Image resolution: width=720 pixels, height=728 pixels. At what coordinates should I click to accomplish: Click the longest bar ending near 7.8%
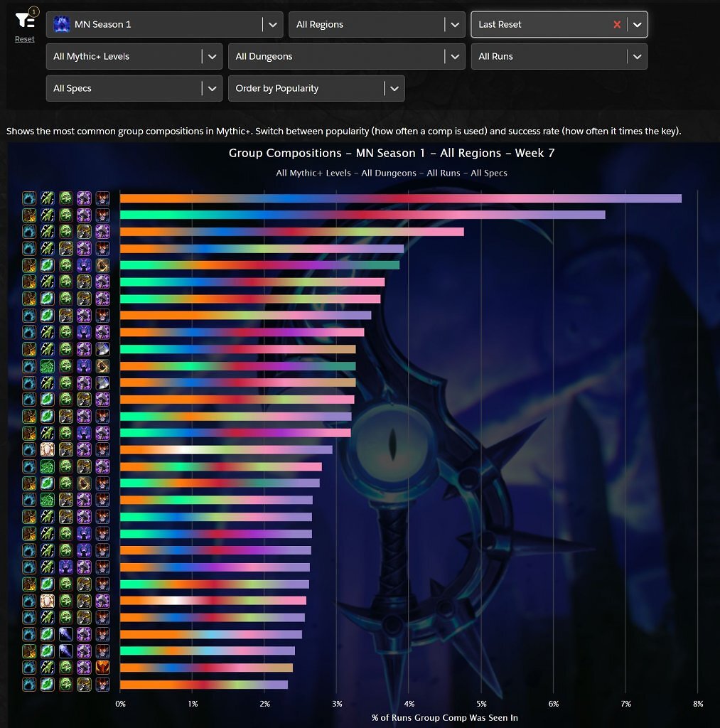tap(401, 198)
